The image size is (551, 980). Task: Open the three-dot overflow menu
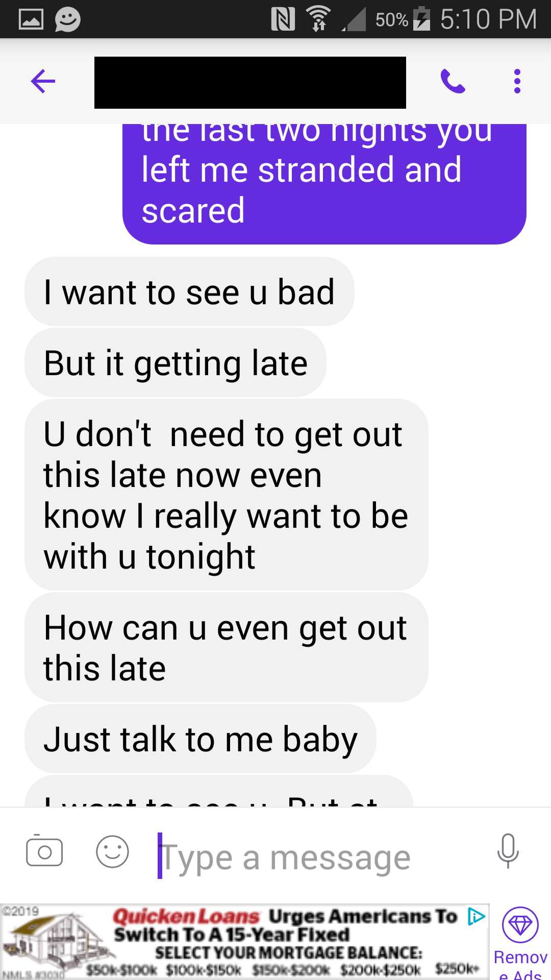(x=517, y=81)
